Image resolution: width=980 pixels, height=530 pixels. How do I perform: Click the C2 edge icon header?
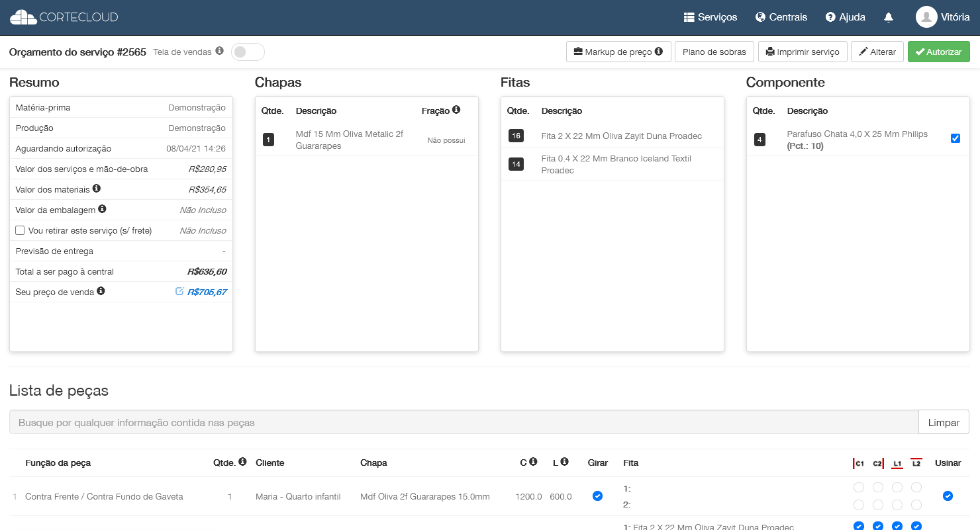(x=878, y=463)
